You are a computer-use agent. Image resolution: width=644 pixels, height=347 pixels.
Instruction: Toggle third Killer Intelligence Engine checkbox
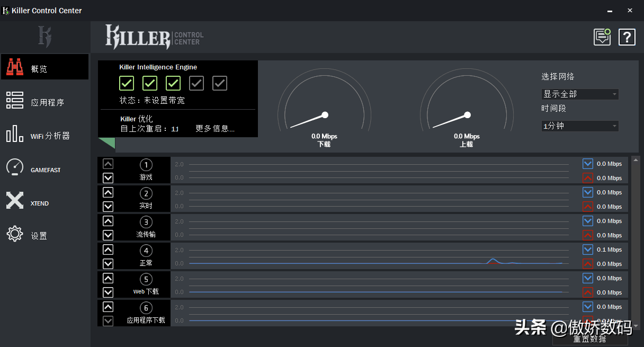(x=173, y=83)
